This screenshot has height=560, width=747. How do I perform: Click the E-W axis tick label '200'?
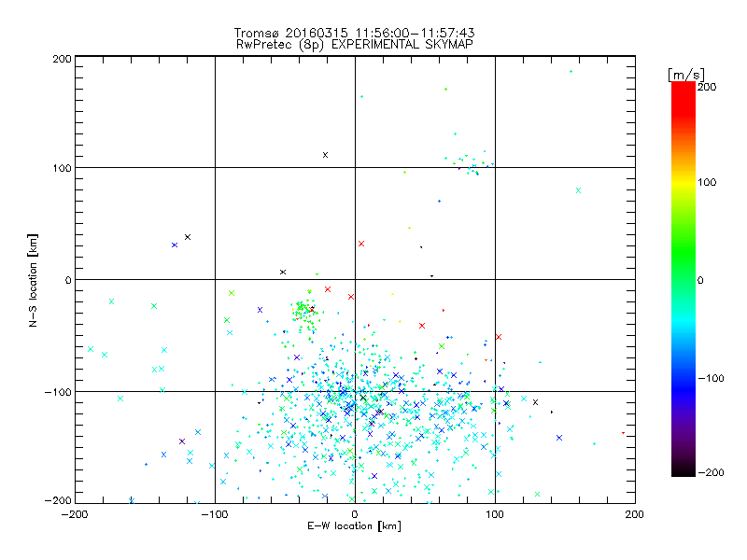click(635, 514)
